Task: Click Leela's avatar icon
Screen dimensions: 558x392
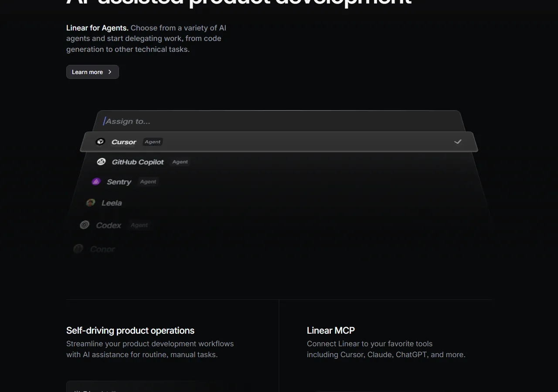Action: [x=90, y=202]
